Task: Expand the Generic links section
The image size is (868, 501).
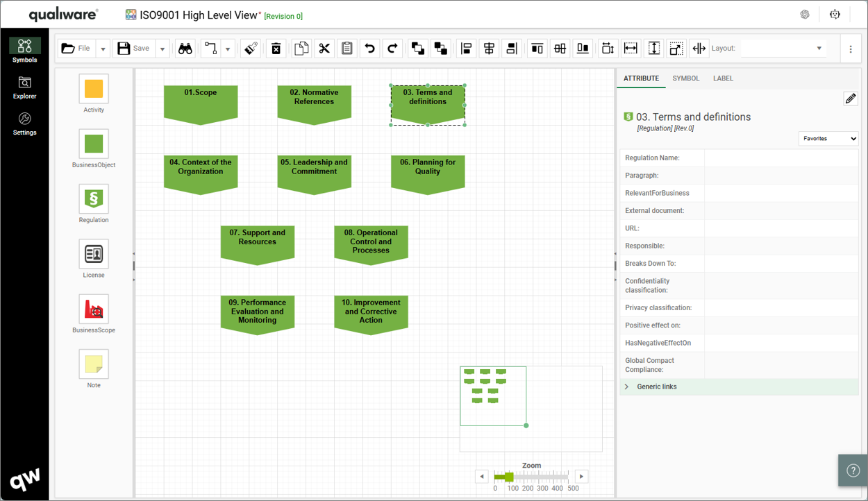Action: 627,387
